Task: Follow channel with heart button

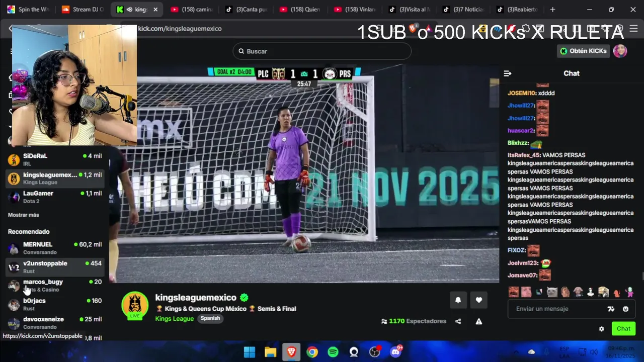Action: coord(479,300)
